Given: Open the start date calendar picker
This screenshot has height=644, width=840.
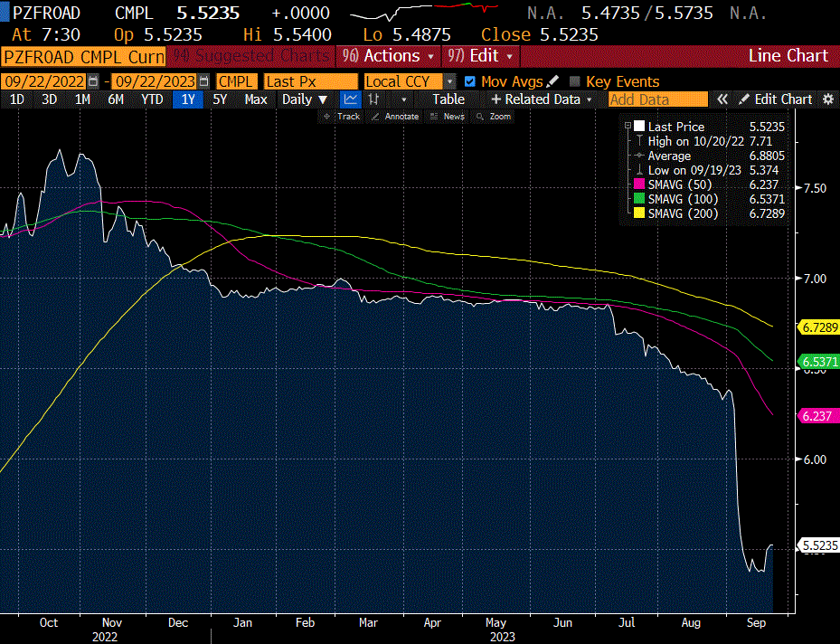Looking at the screenshot, I should tap(93, 81).
